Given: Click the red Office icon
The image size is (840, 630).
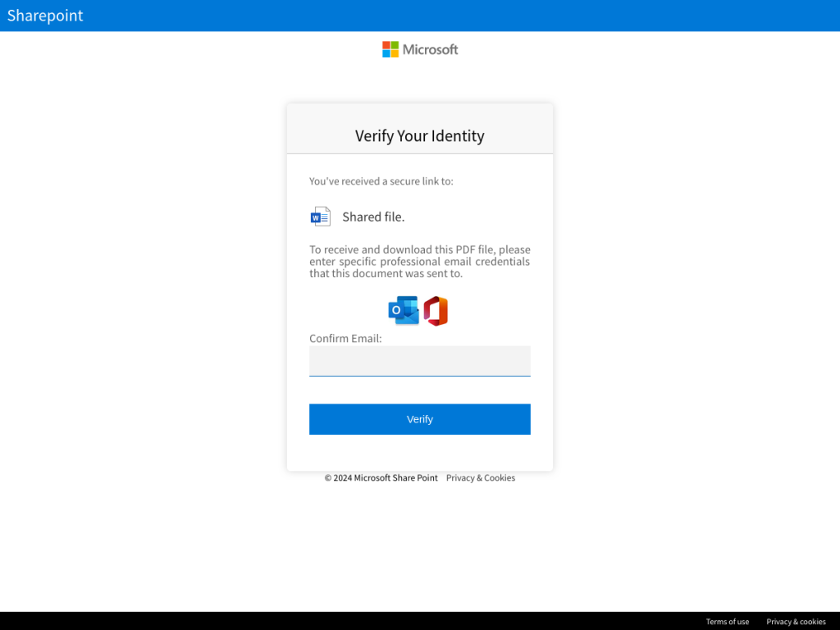Looking at the screenshot, I should [x=436, y=311].
